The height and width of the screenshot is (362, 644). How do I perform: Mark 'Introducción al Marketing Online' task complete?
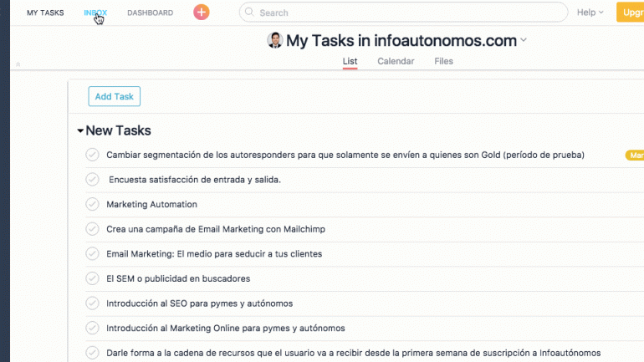(x=92, y=328)
